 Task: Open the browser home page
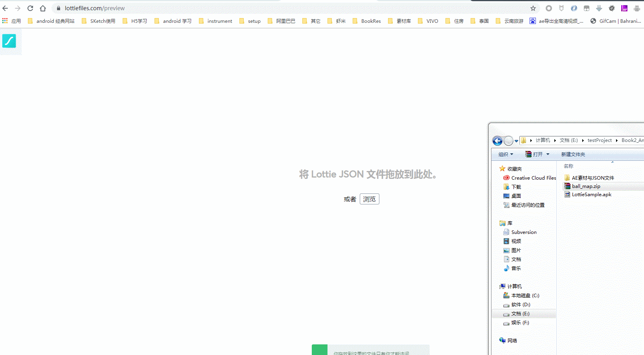[x=43, y=8]
